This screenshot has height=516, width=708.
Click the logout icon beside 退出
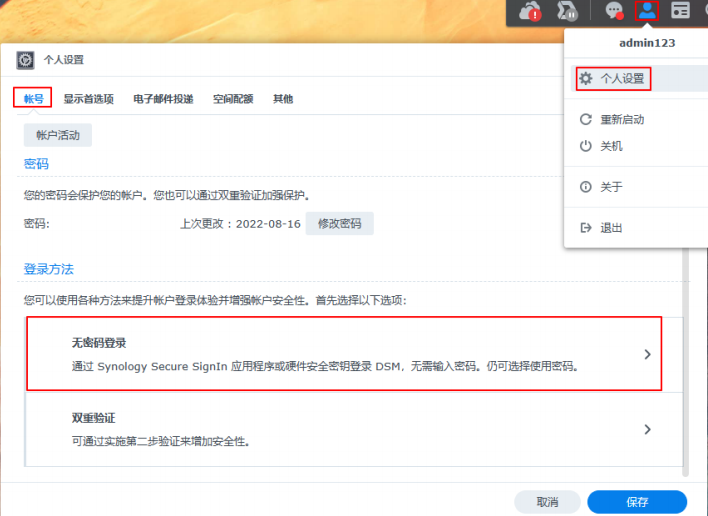586,228
